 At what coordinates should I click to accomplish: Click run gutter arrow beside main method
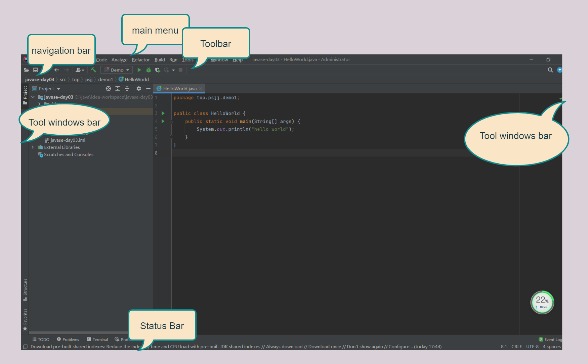tap(163, 121)
